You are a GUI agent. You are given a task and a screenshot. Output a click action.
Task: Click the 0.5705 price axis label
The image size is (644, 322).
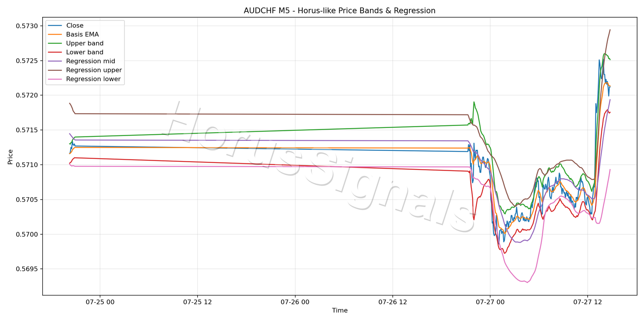[27, 200]
